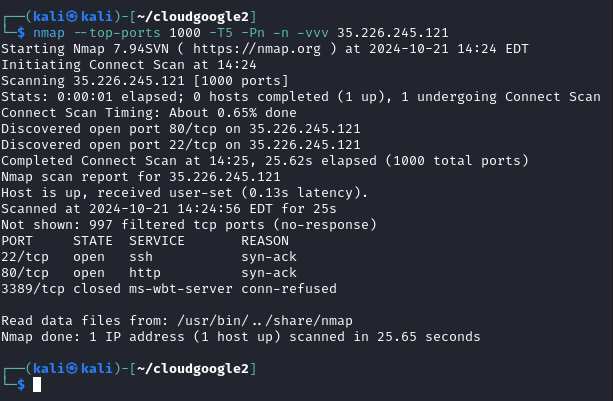Click the STATE column header
The width and height of the screenshot is (613, 401).
coord(94,241)
